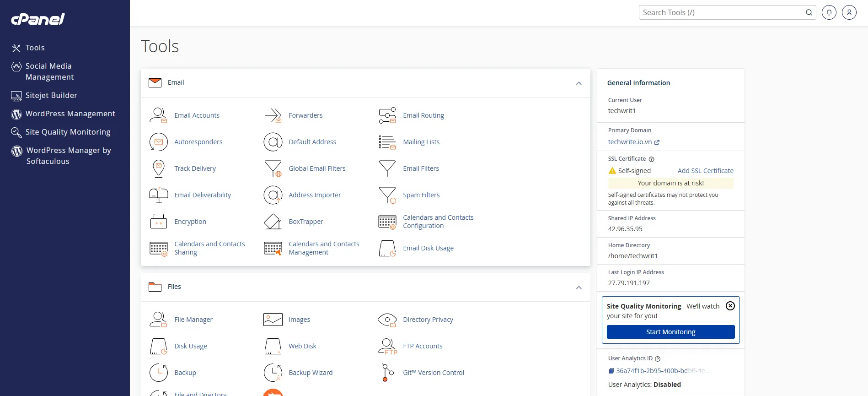
Task: Open WordPress Management in sidebar
Action: [70, 114]
